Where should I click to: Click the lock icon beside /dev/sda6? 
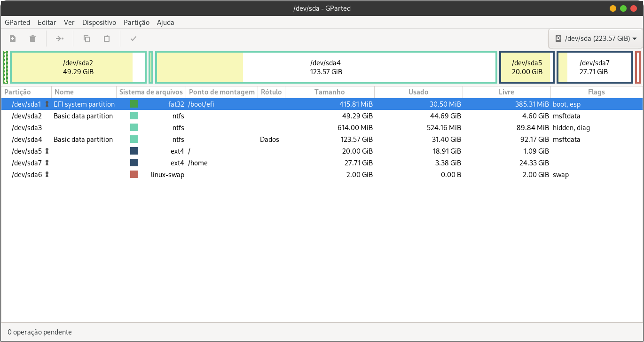47,175
